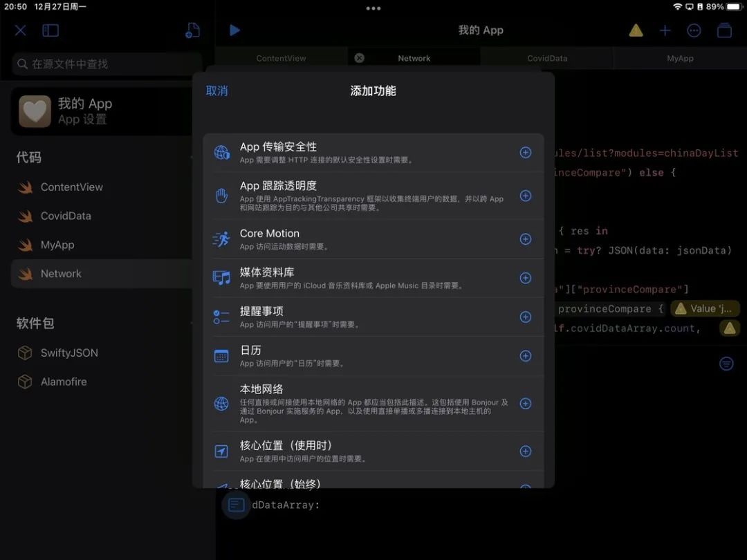
Task: Tap the battery 89% indicator
Action: [x=724, y=7]
